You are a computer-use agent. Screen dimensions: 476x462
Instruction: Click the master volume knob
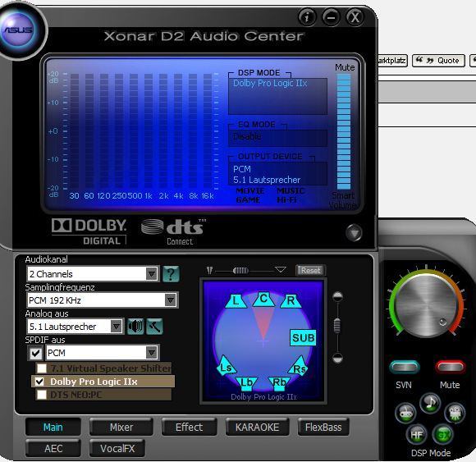click(x=426, y=306)
